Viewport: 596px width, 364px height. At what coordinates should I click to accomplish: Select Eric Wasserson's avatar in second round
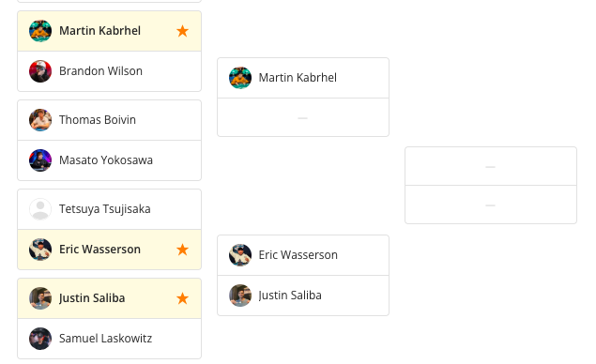pyautogui.click(x=240, y=255)
